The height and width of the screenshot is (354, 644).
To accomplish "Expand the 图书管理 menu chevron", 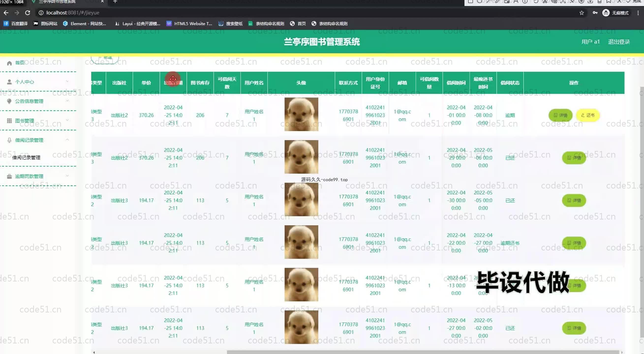I will [x=67, y=120].
